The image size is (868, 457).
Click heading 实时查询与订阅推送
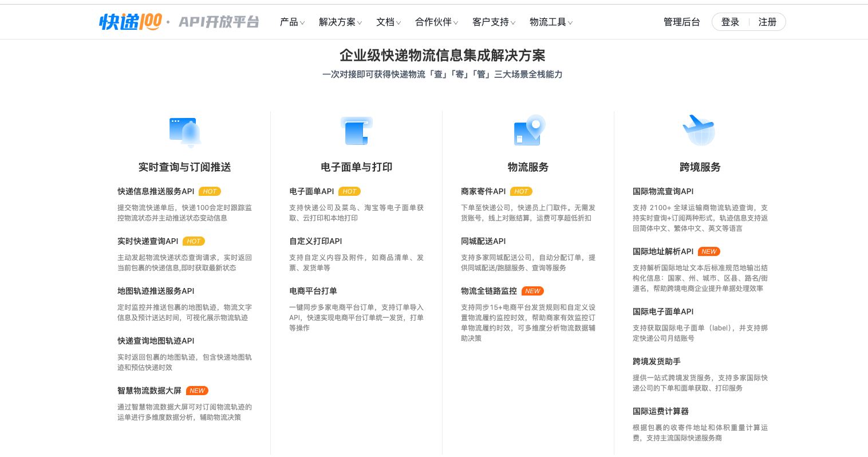coord(184,167)
